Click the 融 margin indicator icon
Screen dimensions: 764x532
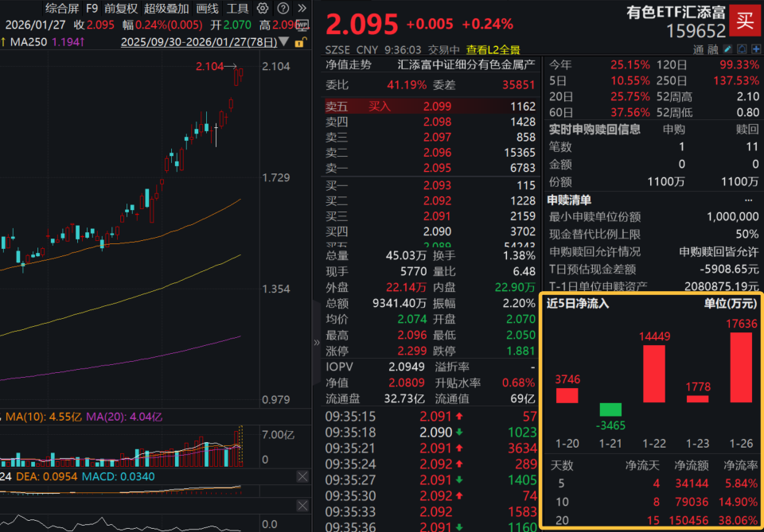[x=714, y=49]
